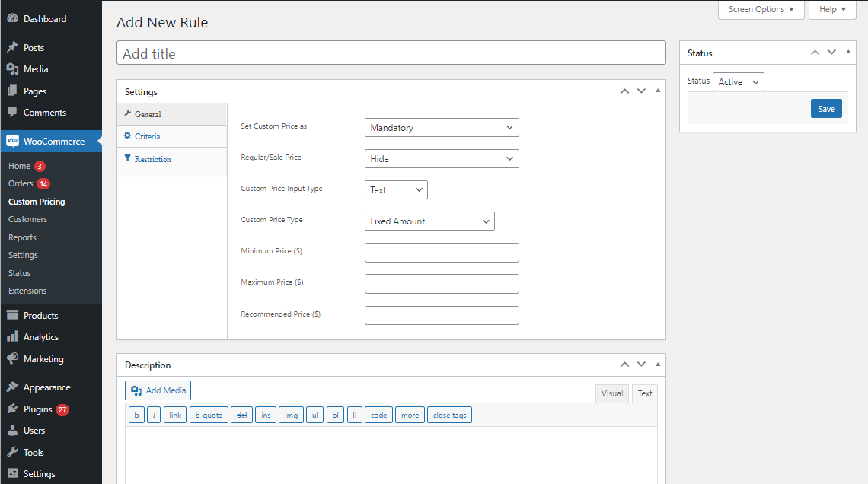The height and width of the screenshot is (484, 868).
Task: Insert bold tag with b button
Action: pos(136,415)
